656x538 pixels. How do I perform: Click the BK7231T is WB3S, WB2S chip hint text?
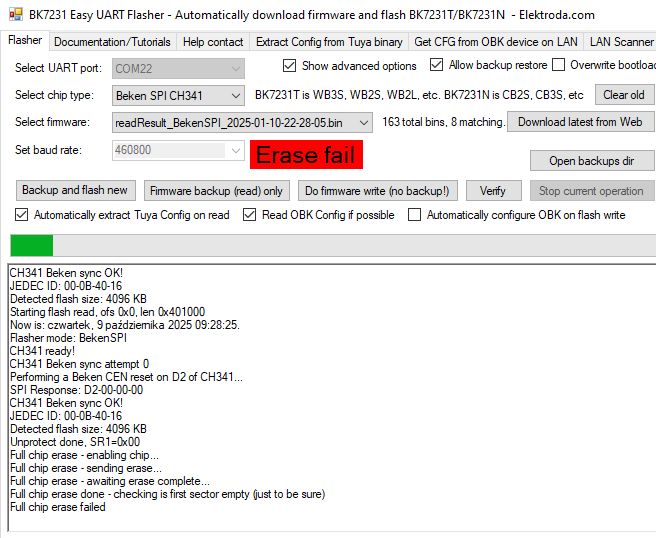[x=419, y=95]
